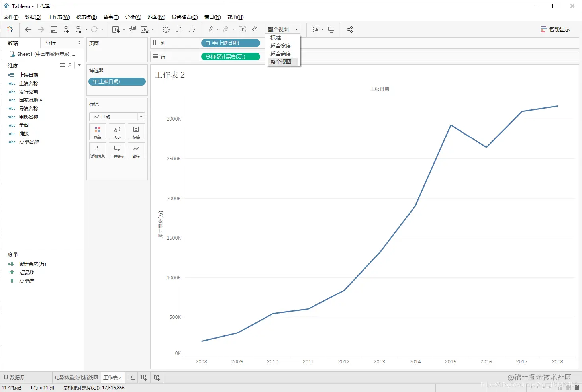Click the Presentation mode icon
Image resolution: width=582 pixels, height=392 pixels.
coord(331,29)
